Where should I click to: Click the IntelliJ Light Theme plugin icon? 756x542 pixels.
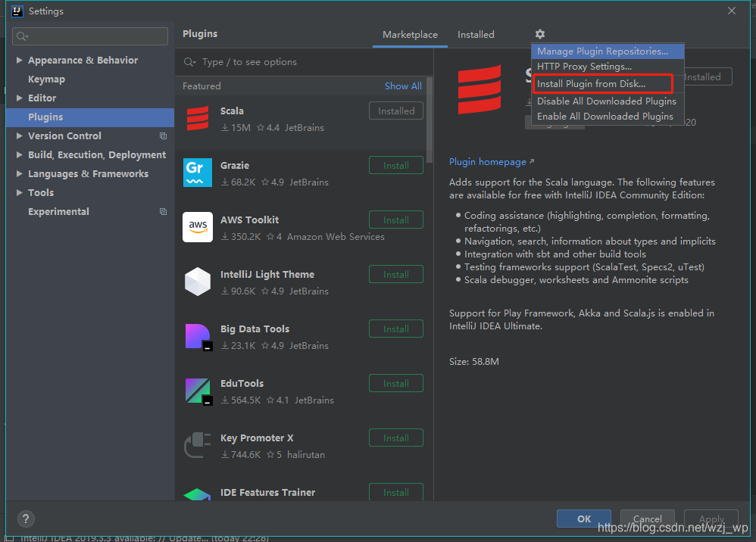198,282
